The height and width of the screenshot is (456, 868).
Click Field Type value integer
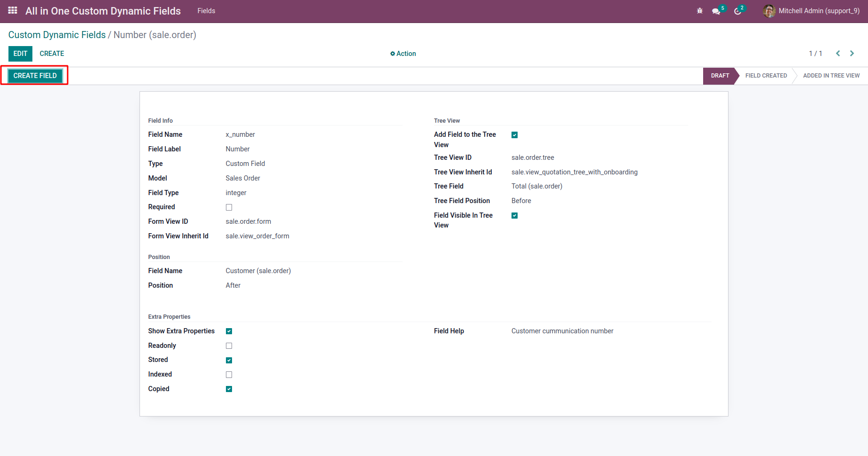pyautogui.click(x=236, y=193)
